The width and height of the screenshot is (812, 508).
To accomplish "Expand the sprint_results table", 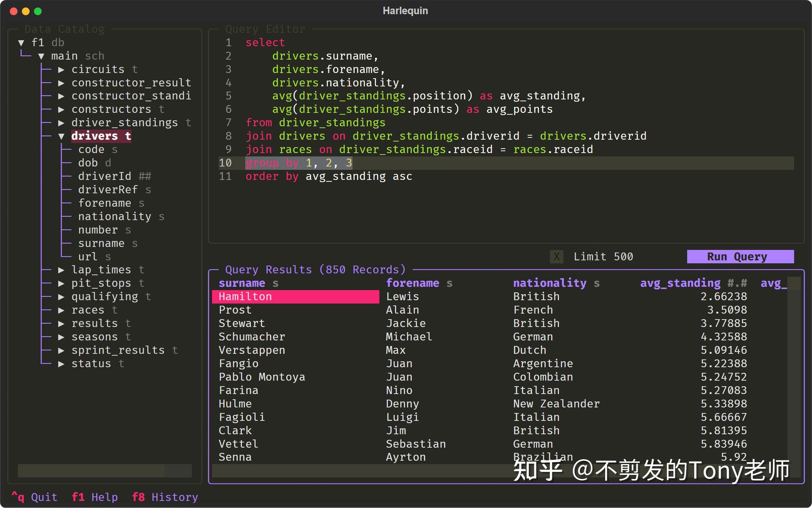I will pos(61,350).
